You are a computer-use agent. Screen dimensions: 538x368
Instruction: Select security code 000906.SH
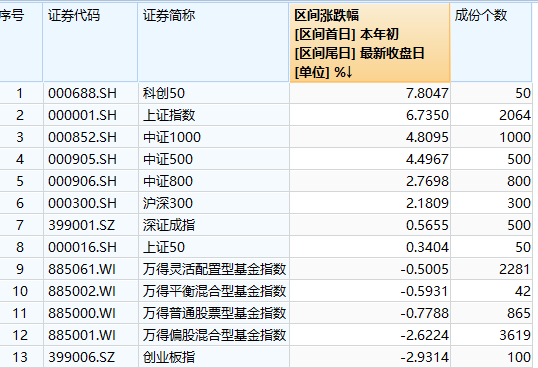pyautogui.click(x=82, y=181)
